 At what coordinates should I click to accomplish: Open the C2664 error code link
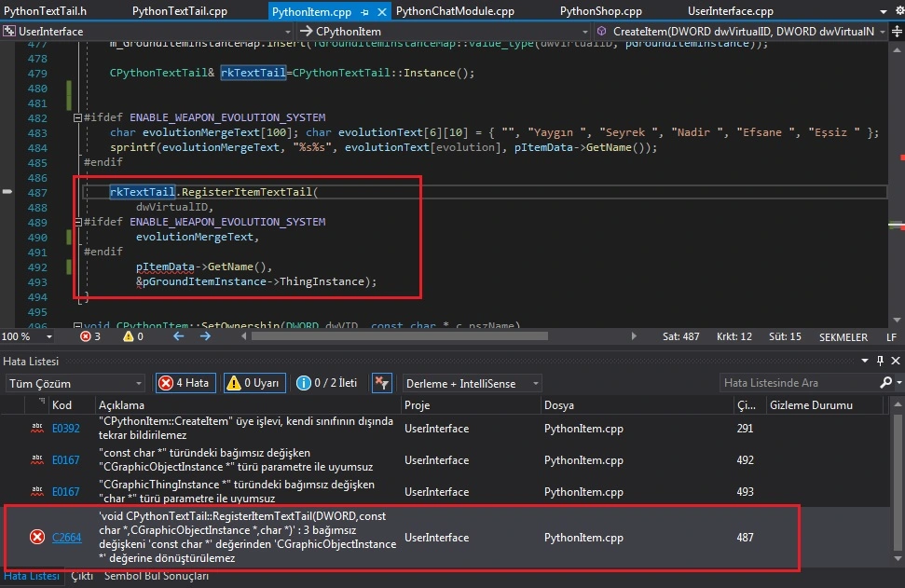[66, 537]
